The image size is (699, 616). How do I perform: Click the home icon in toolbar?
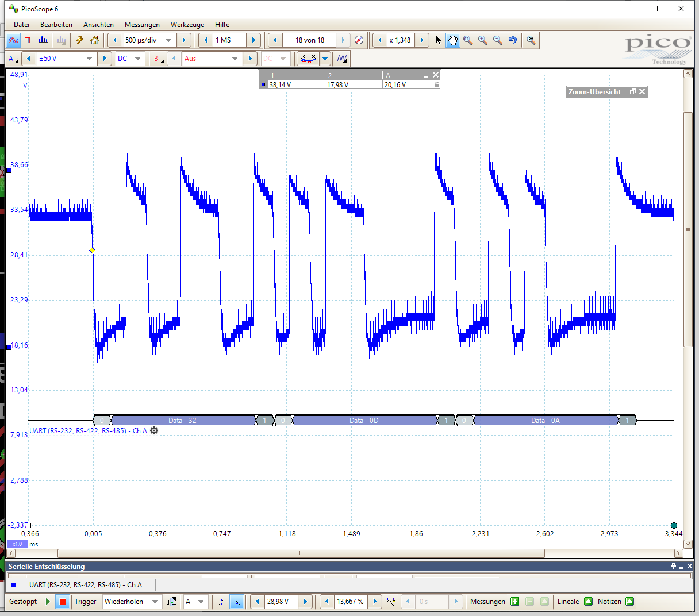point(95,40)
